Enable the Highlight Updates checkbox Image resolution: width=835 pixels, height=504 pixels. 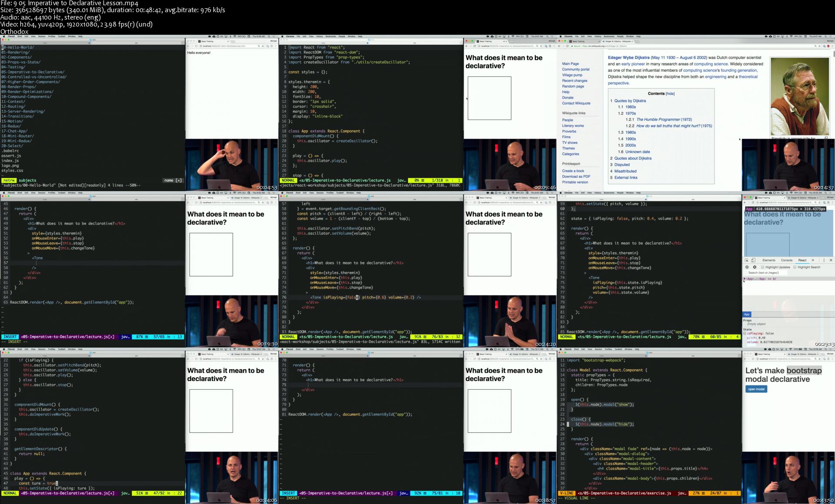[x=762, y=267]
